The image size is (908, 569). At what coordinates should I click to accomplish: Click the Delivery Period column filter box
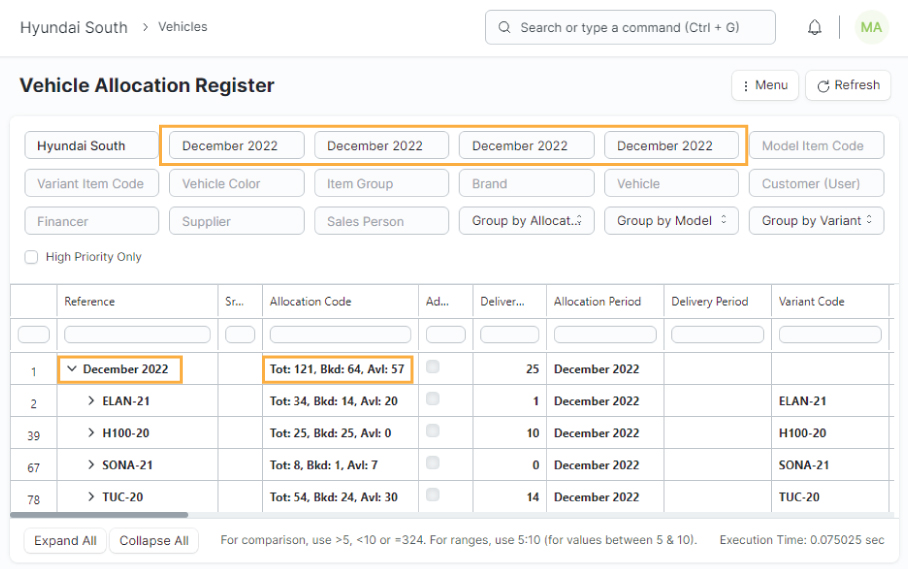pyautogui.click(x=717, y=335)
